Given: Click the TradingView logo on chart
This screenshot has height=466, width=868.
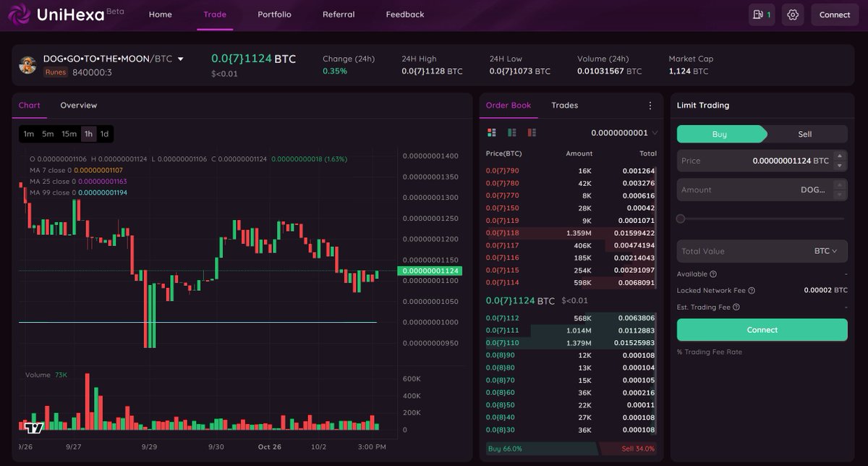Looking at the screenshot, I should 34,427.
